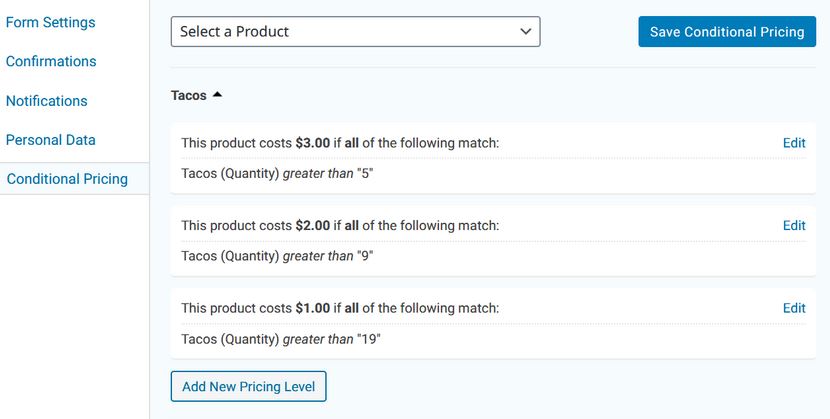Open Personal Data settings

coord(51,140)
